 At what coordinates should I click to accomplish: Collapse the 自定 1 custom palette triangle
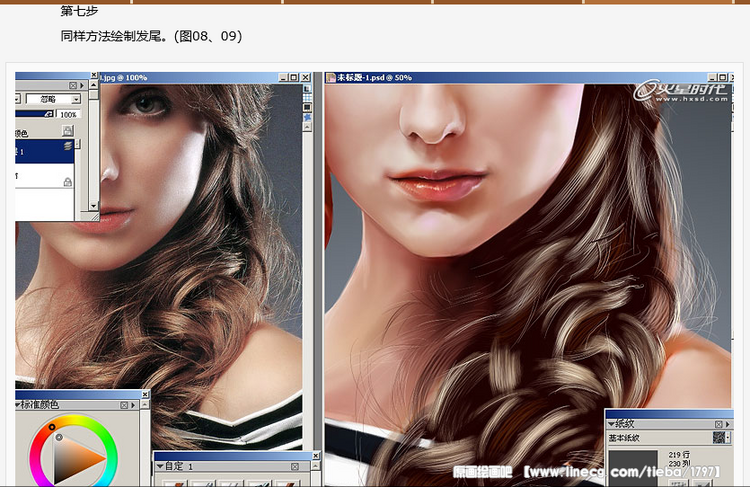coord(160,466)
